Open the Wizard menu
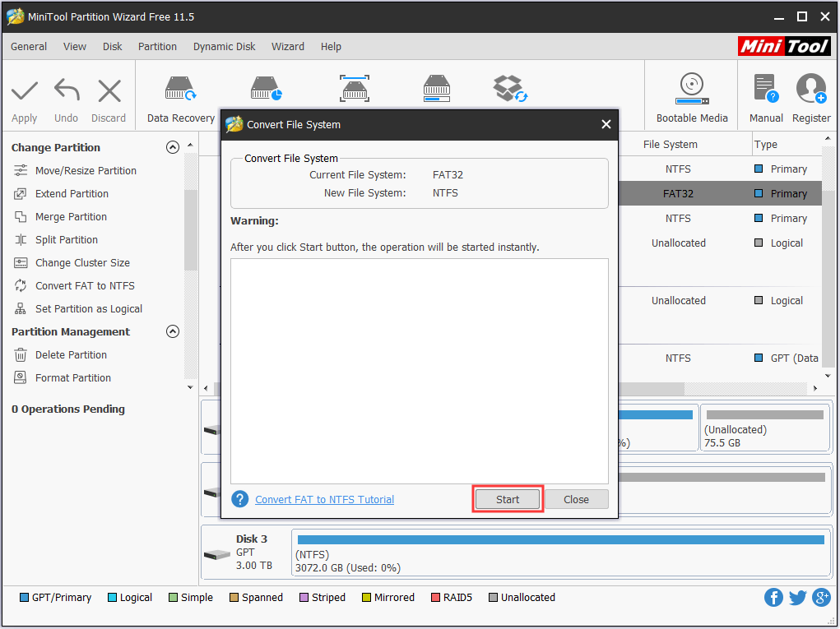This screenshot has height=629, width=840. [287, 46]
